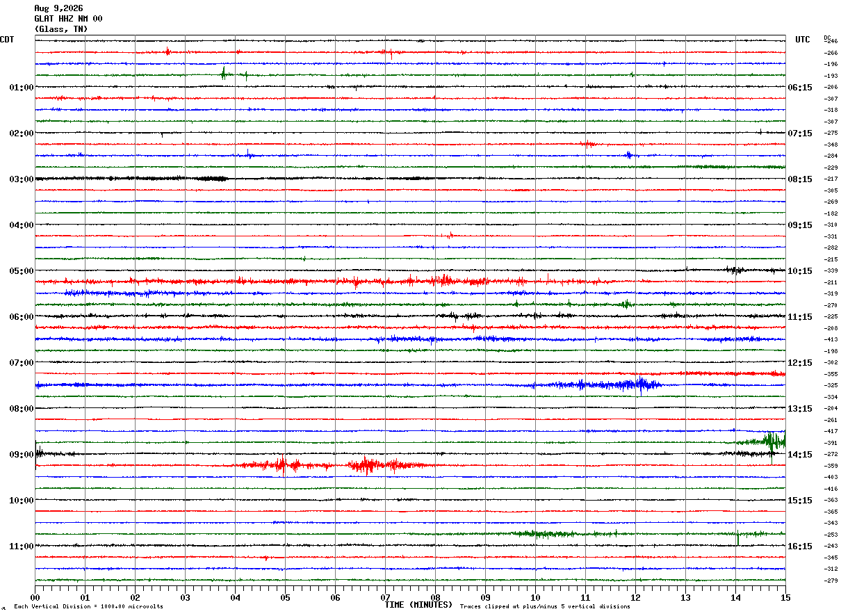Click the 08:15 UTC time label

(800, 179)
